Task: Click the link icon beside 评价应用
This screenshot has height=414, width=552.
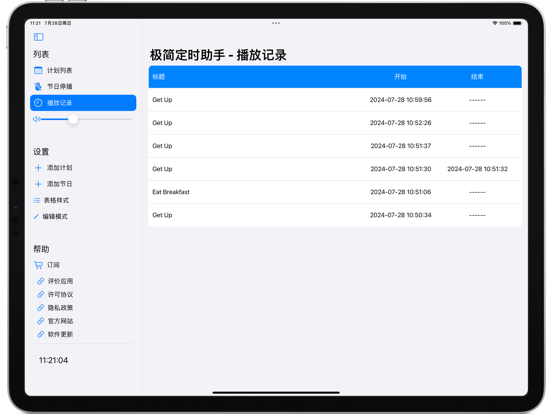Action: pyautogui.click(x=40, y=281)
